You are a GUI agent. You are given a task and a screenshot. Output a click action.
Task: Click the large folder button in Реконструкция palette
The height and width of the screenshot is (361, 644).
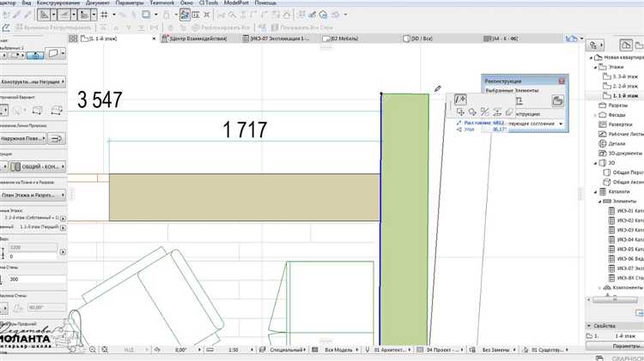(557, 100)
